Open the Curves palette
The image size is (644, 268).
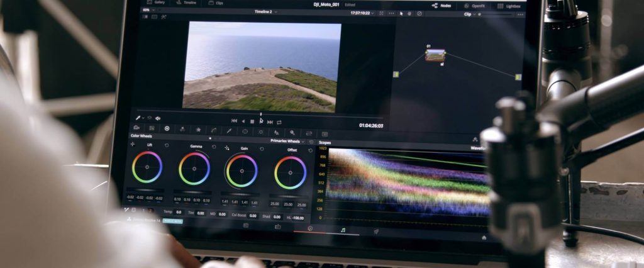(x=214, y=130)
